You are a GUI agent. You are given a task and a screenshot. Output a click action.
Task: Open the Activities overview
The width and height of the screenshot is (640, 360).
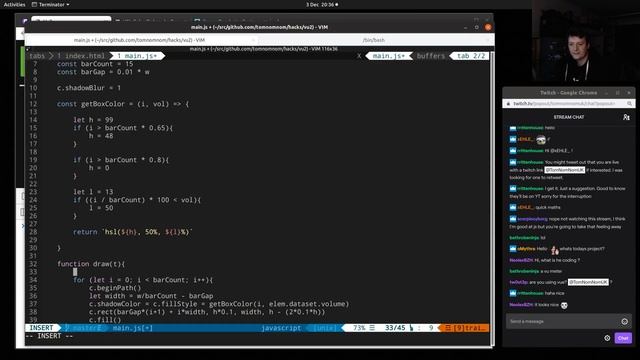(14, 4)
